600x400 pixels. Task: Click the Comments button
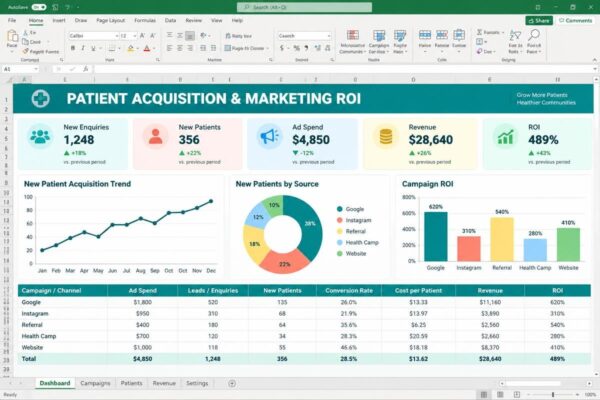[x=576, y=20]
